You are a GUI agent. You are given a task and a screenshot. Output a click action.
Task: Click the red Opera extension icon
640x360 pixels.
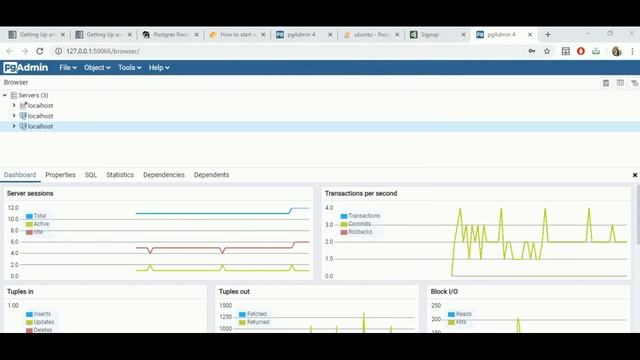(581, 51)
